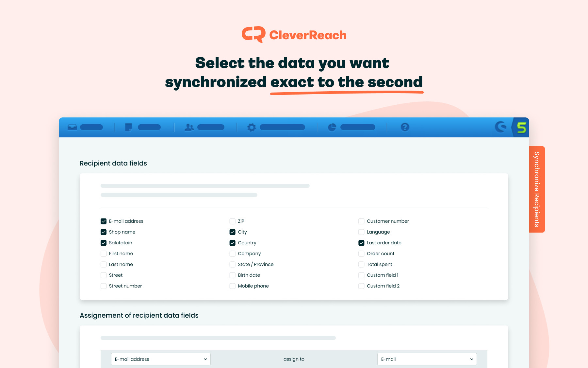This screenshot has height=368, width=588.
Task: Click the green 5 version badge
Action: click(x=522, y=127)
